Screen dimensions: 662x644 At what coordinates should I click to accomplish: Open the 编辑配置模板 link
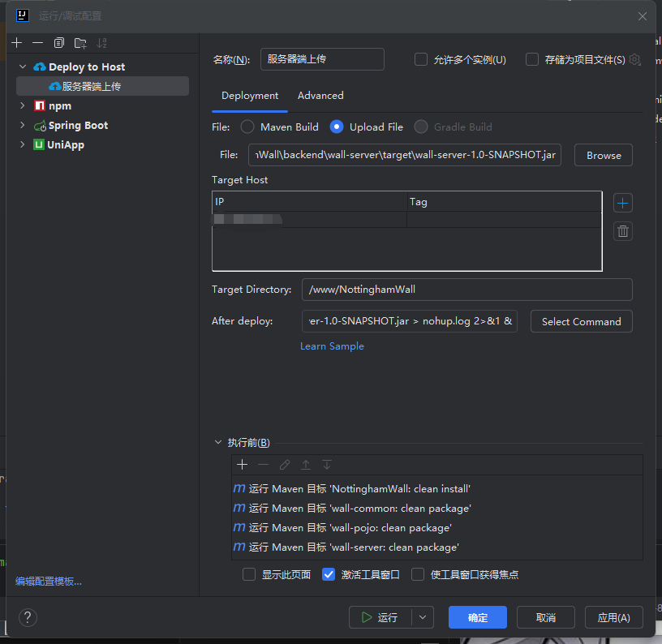(x=49, y=582)
